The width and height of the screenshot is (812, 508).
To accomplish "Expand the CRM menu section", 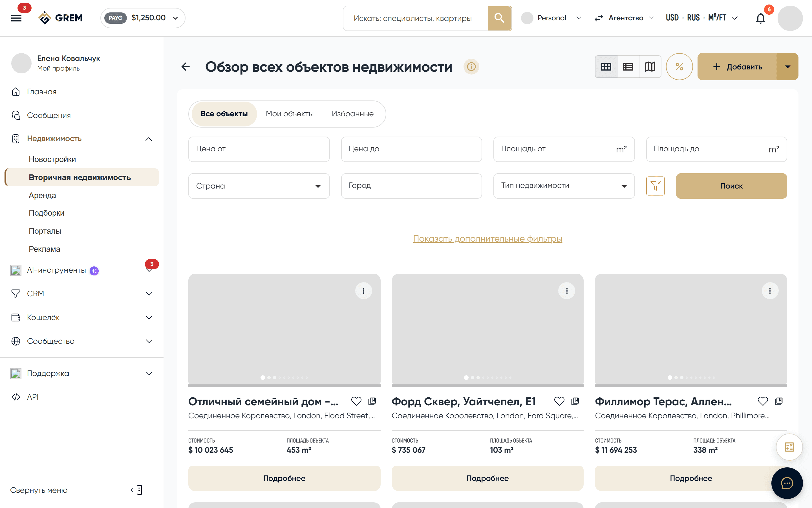I will (149, 294).
